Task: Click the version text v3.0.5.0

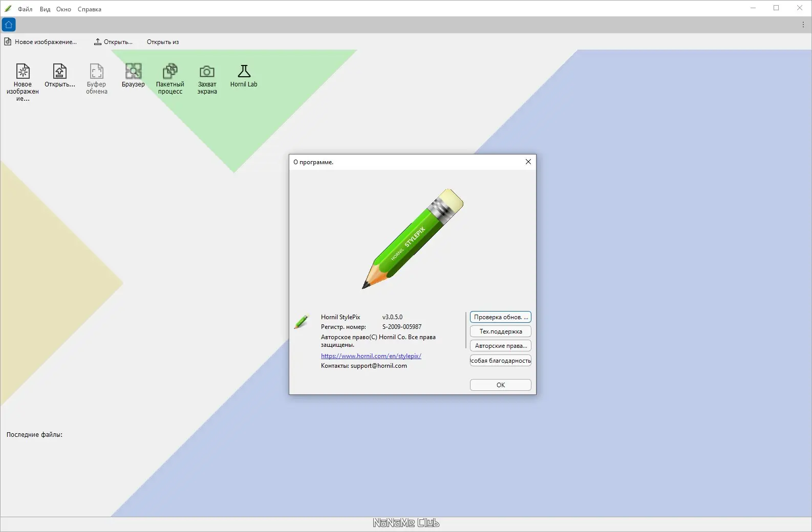Action: [393, 317]
